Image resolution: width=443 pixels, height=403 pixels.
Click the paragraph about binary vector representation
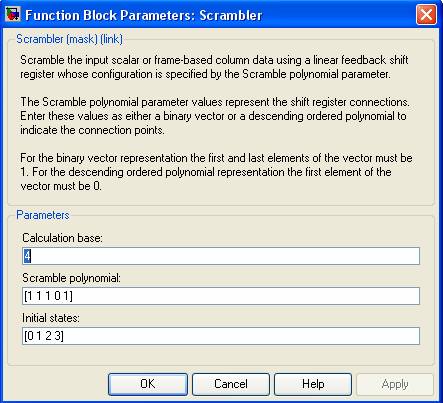[216, 172]
